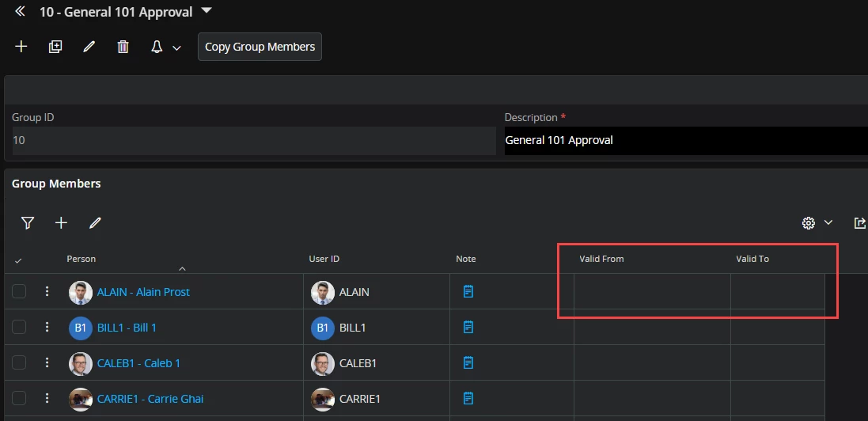Click the top toolbar plus (new record) icon
The image size is (868, 421).
coord(21,47)
